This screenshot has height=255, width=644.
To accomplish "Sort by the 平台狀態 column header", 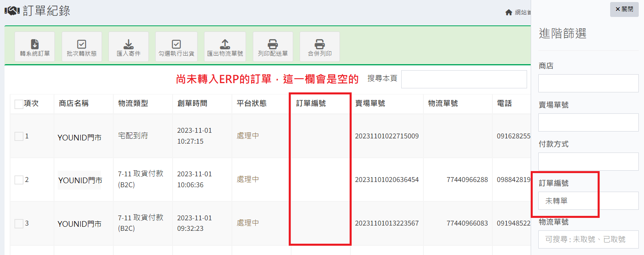I will [252, 104].
